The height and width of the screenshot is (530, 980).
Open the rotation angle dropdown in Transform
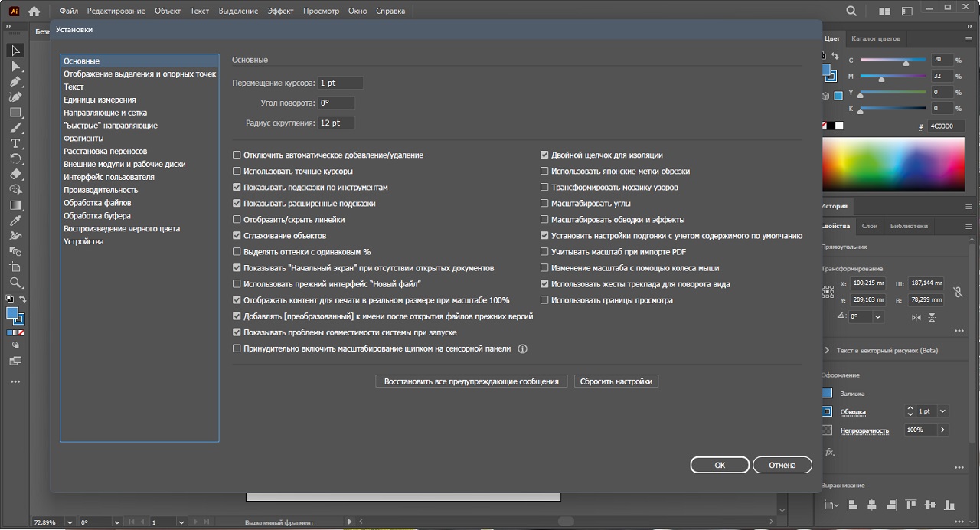pyautogui.click(x=877, y=316)
